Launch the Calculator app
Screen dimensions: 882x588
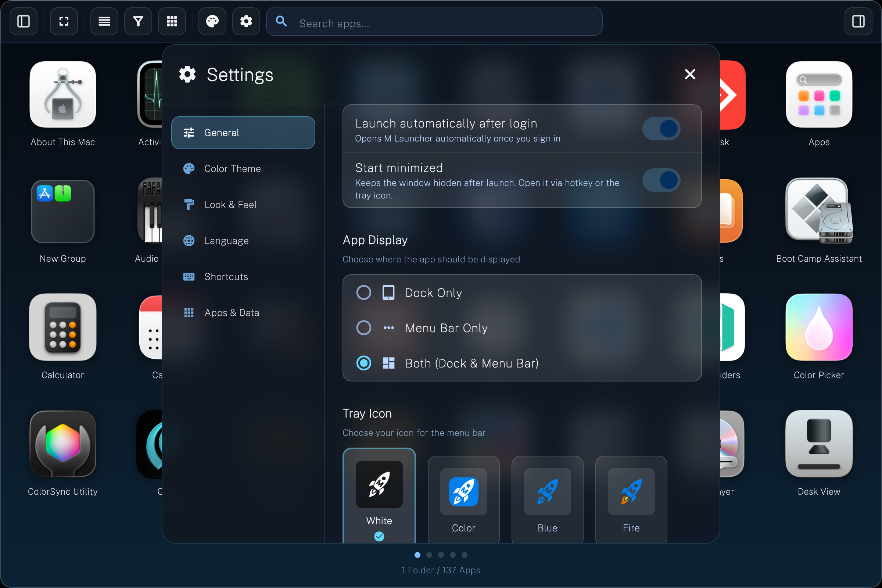point(62,327)
